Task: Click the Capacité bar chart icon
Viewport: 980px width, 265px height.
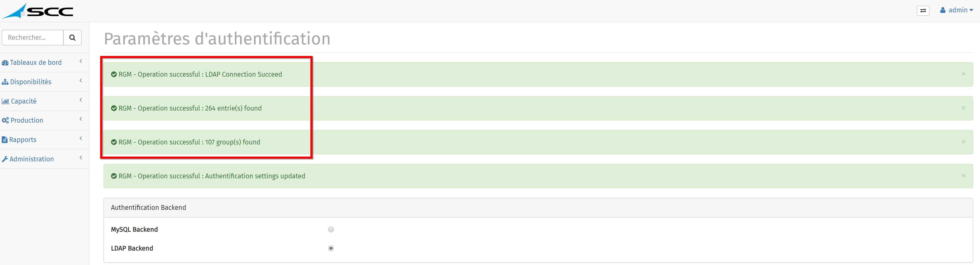Action: pos(5,101)
